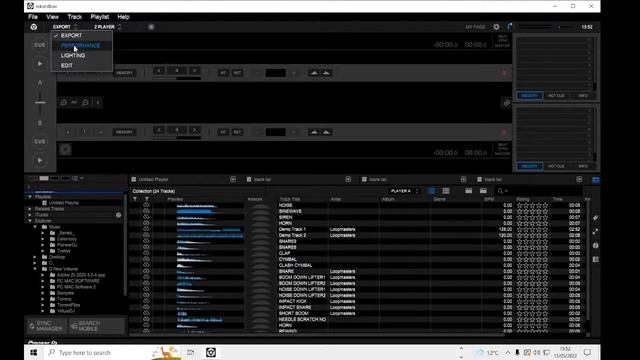Click lower deck red delete icon
Viewport: 640px width, 360px height.
click(x=504, y=132)
